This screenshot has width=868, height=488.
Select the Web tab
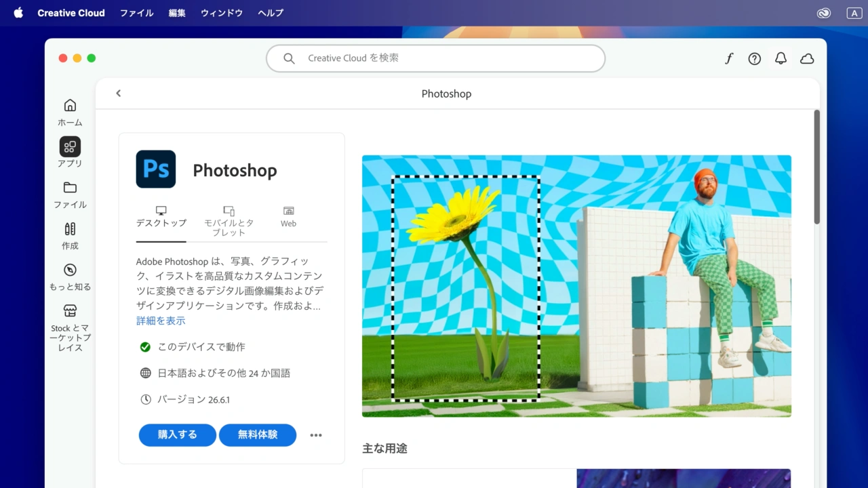click(x=289, y=217)
